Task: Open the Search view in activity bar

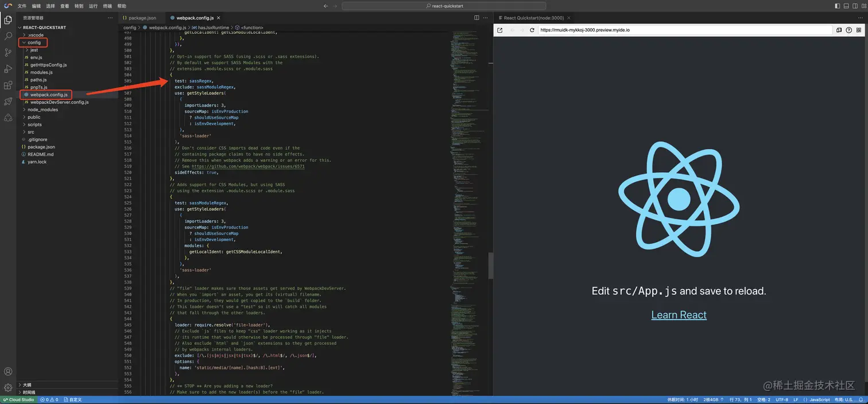Action: 8,36
